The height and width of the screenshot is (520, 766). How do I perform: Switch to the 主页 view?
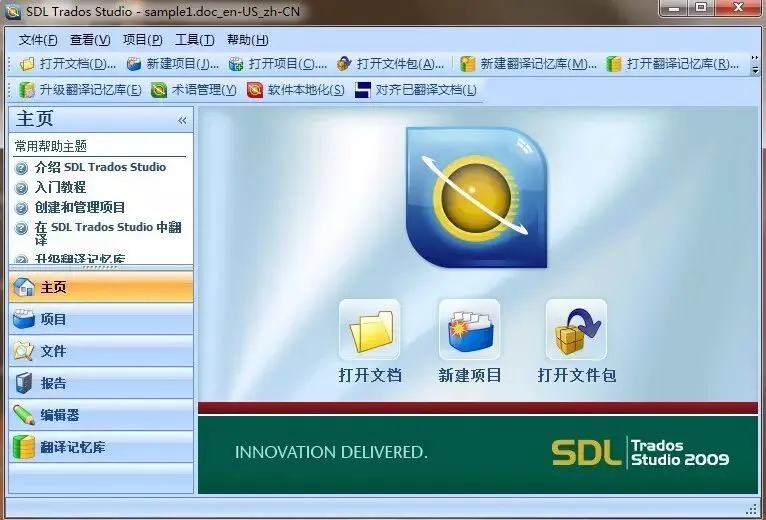point(101,287)
